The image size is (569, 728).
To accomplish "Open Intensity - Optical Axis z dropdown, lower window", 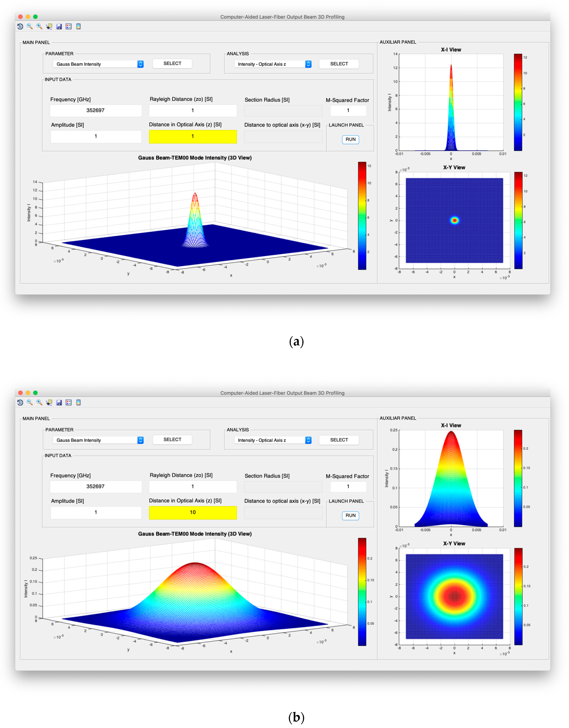I will (x=272, y=440).
